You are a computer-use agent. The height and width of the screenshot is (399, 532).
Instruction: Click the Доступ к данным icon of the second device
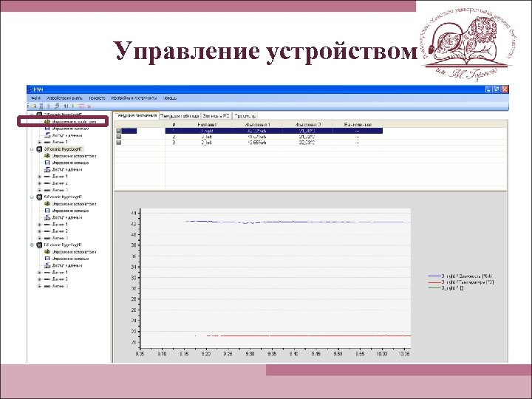point(47,170)
